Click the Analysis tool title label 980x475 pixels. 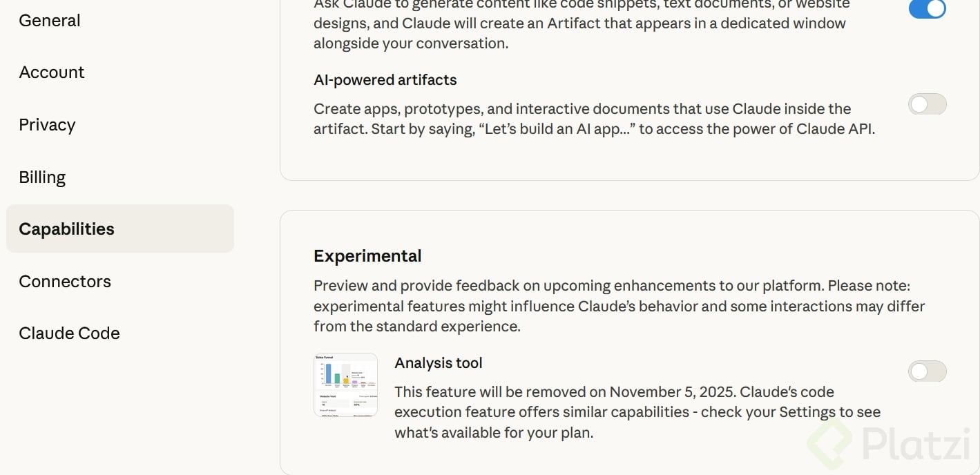tap(439, 363)
